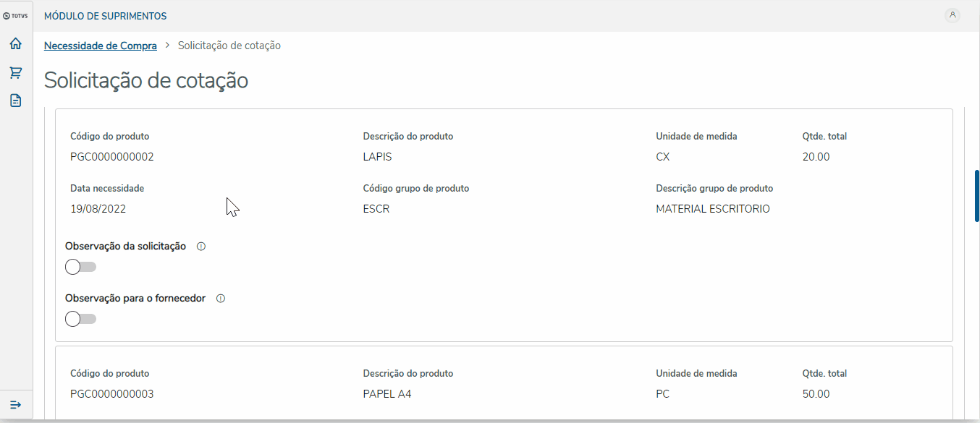Click product code PGC0000000002
The image size is (980, 423).
click(x=112, y=157)
